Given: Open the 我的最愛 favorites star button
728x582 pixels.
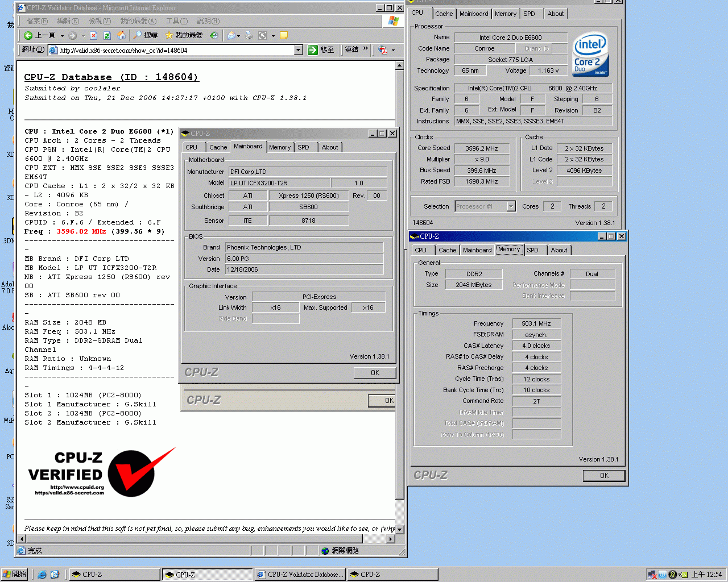Looking at the screenshot, I should point(184,35).
